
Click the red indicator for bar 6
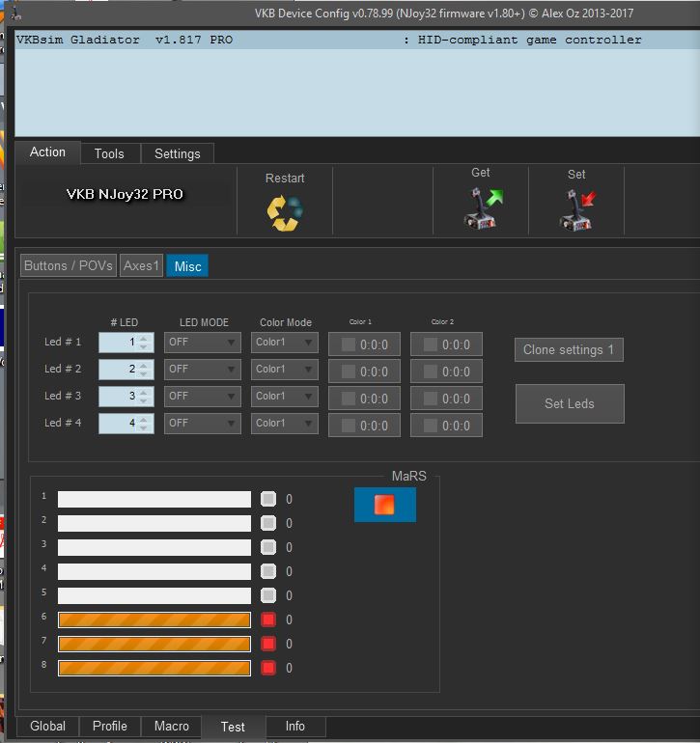click(x=268, y=619)
